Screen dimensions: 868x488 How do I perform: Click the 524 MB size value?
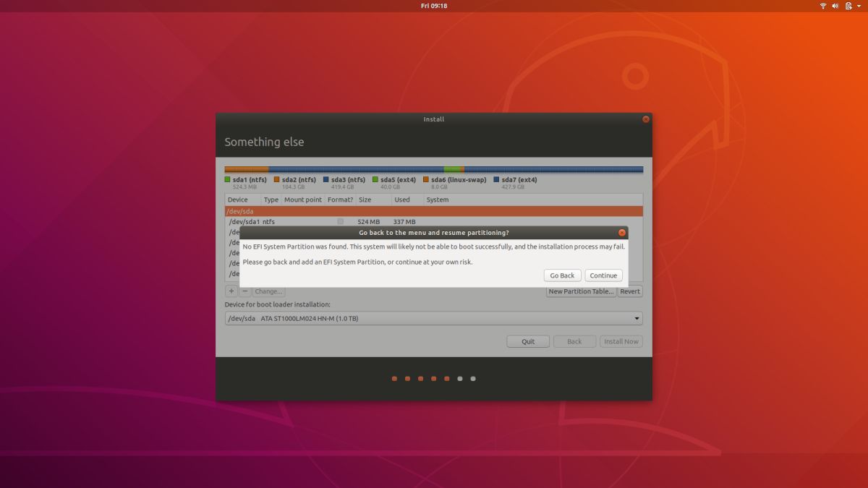368,221
